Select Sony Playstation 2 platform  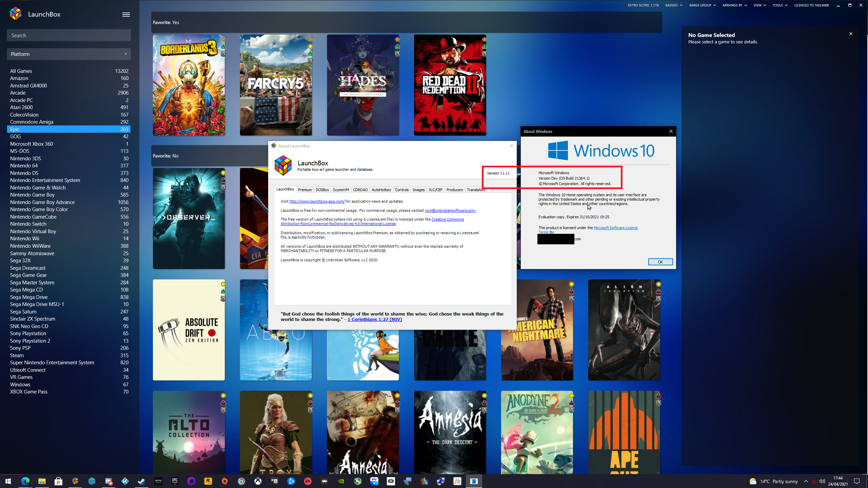click(69, 341)
